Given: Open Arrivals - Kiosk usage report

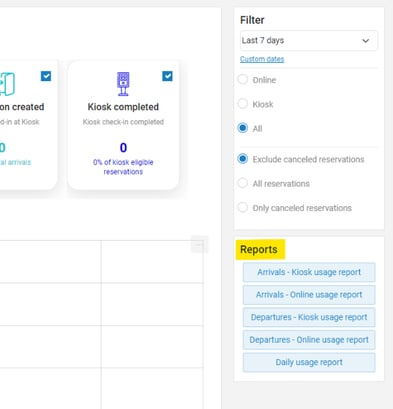Looking at the screenshot, I should pos(309,272).
